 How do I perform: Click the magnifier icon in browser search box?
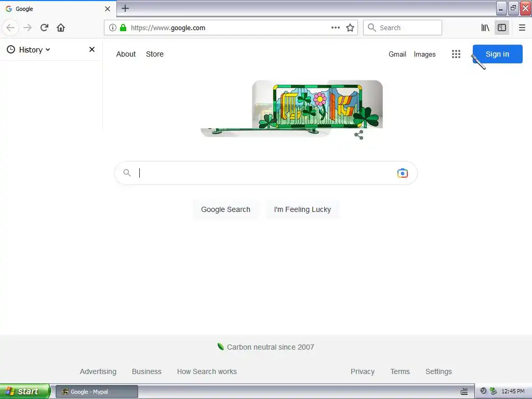click(372, 28)
